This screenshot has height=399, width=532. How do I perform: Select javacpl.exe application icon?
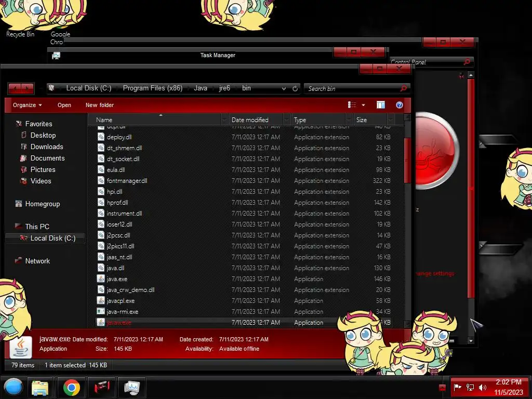coord(101,300)
